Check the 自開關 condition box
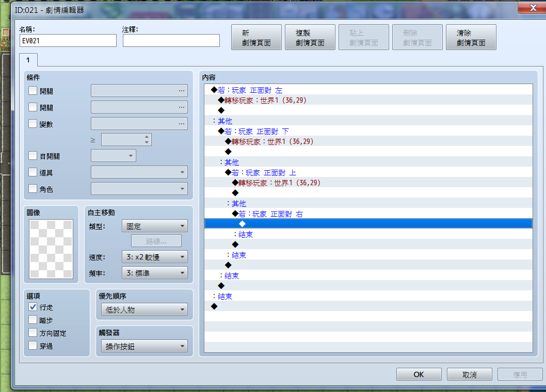 pyautogui.click(x=33, y=156)
